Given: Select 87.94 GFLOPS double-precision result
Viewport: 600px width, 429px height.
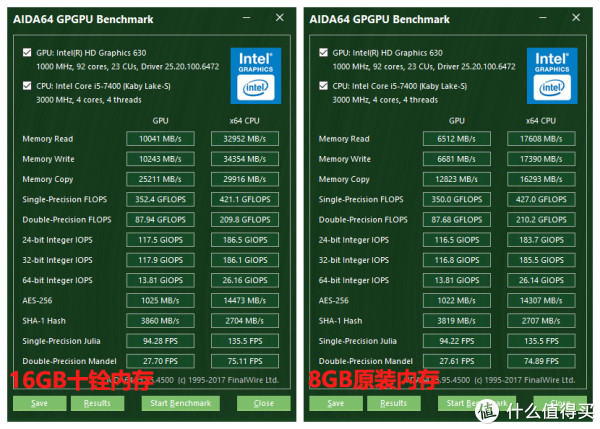Looking at the screenshot, I should tap(160, 220).
